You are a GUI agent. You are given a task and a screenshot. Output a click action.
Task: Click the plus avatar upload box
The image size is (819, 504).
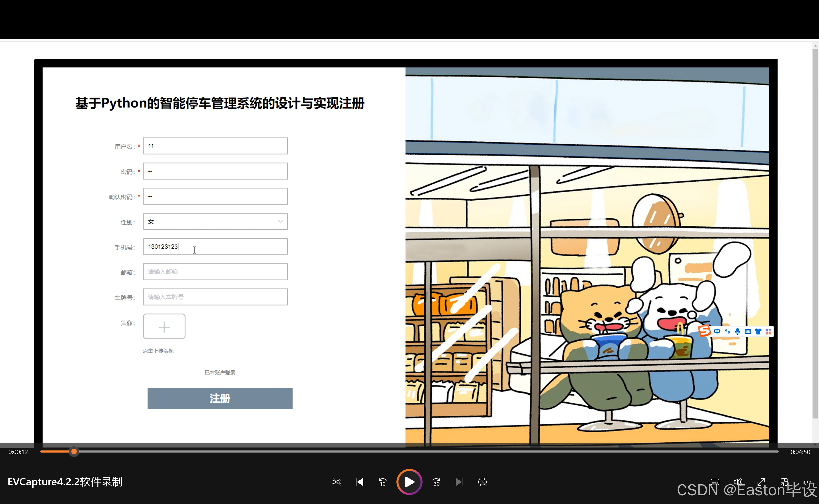[x=164, y=326]
